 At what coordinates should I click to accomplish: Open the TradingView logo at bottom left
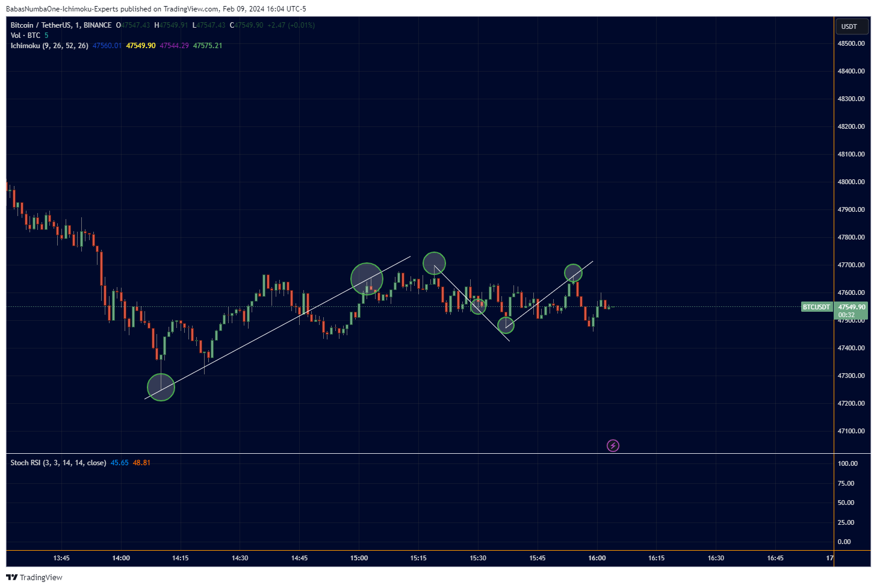click(34, 577)
